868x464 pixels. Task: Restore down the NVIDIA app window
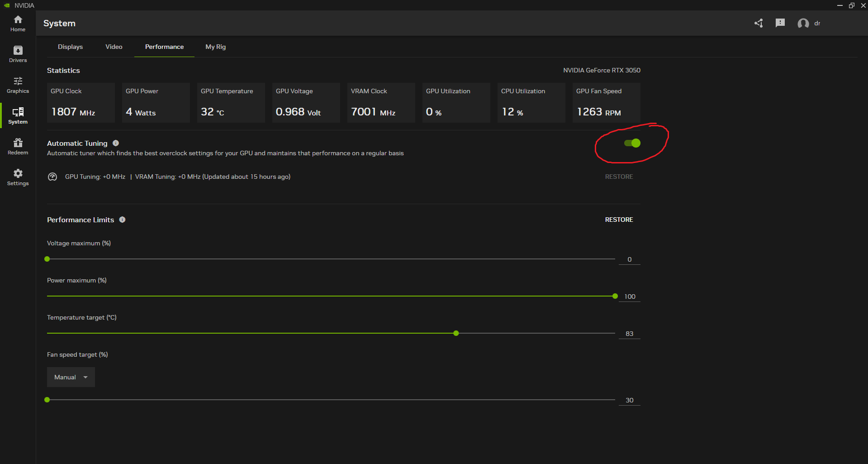point(852,5)
